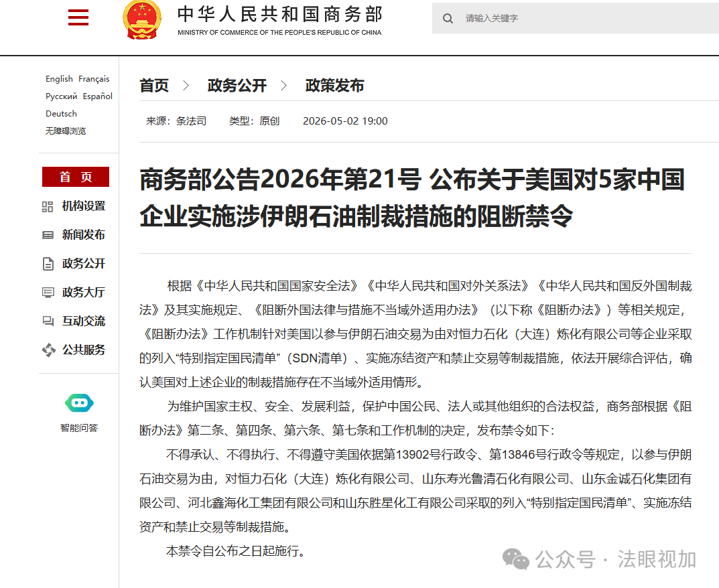Switch language to Español
The image size is (719, 588).
click(98, 96)
